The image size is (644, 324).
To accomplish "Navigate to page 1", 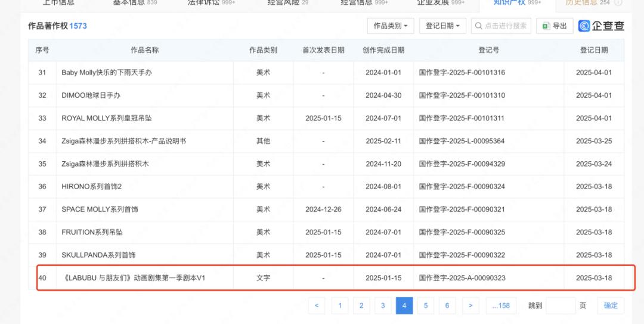I will [x=339, y=306].
